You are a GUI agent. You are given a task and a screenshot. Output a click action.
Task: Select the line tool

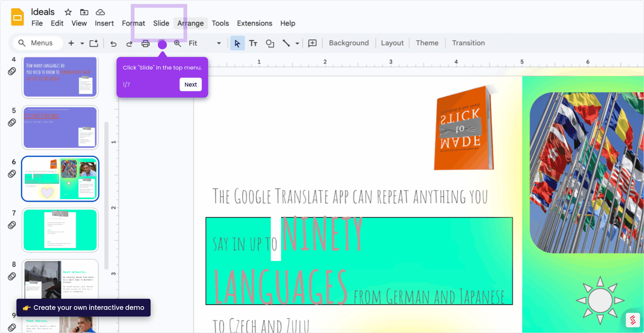pyautogui.click(x=286, y=43)
